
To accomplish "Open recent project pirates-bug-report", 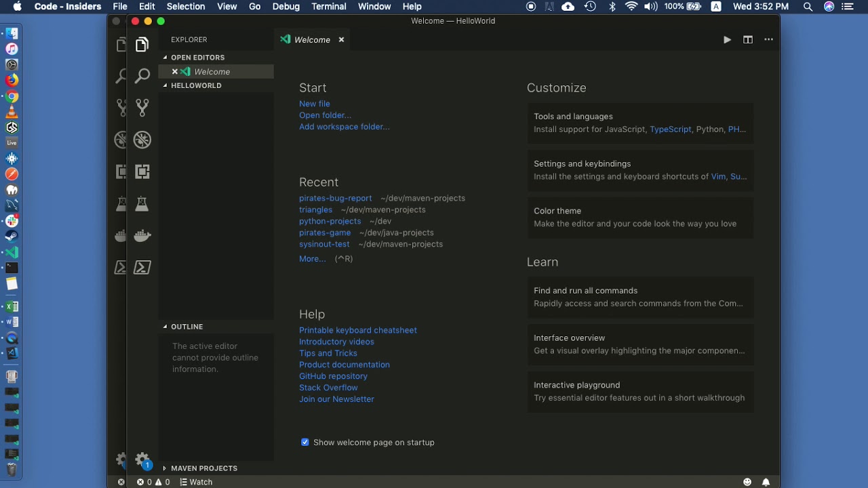I will point(336,199).
